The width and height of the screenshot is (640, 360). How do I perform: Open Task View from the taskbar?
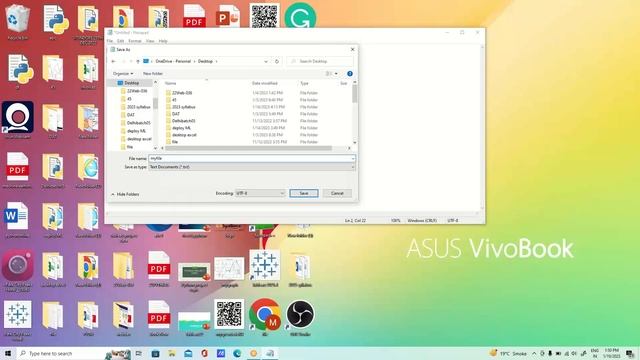click(139, 353)
